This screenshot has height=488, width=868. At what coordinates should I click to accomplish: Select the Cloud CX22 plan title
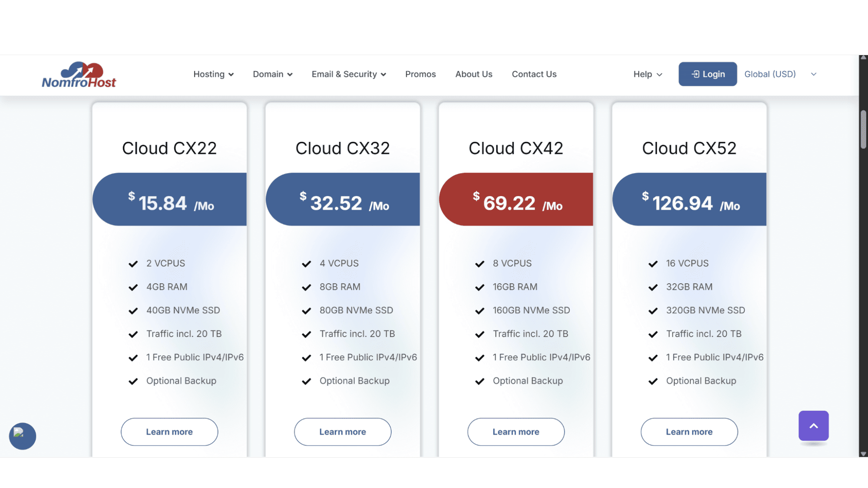[169, 148]
